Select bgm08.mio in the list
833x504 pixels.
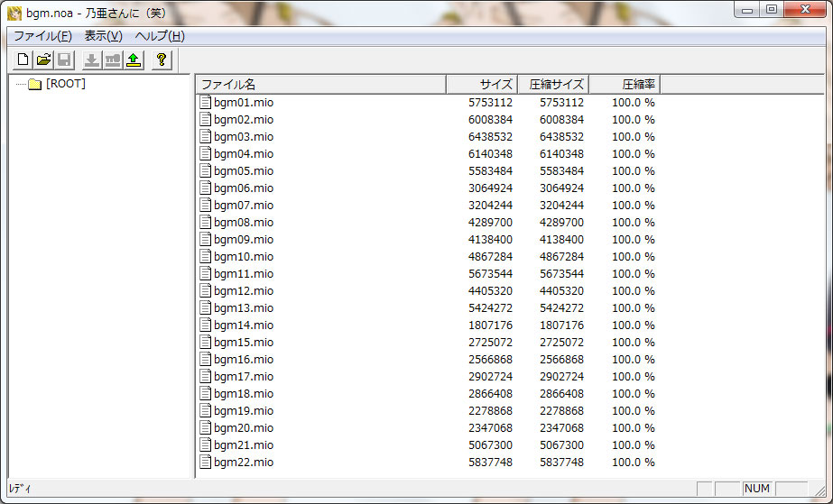[x=243, y=223]
